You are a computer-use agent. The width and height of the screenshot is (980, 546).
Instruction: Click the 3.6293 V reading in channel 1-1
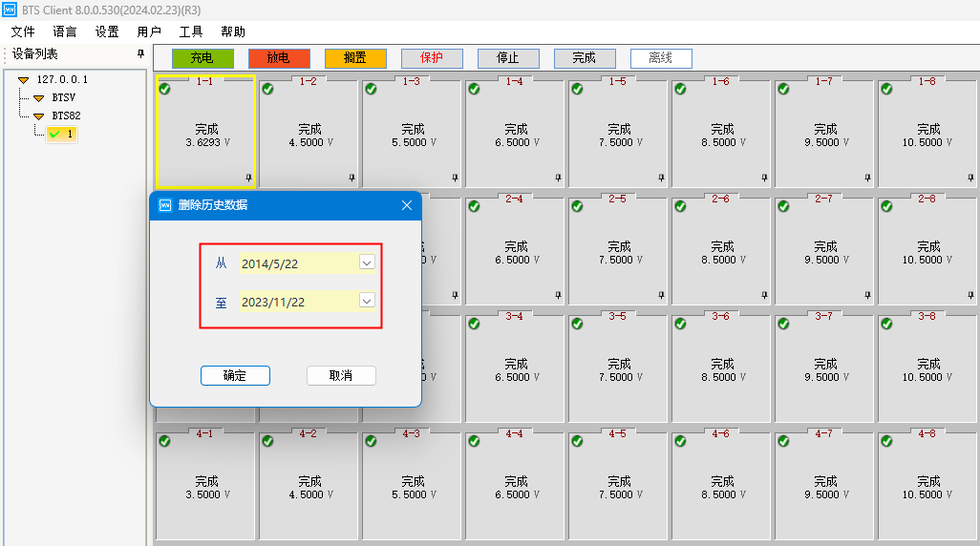(x=207, y=142)
